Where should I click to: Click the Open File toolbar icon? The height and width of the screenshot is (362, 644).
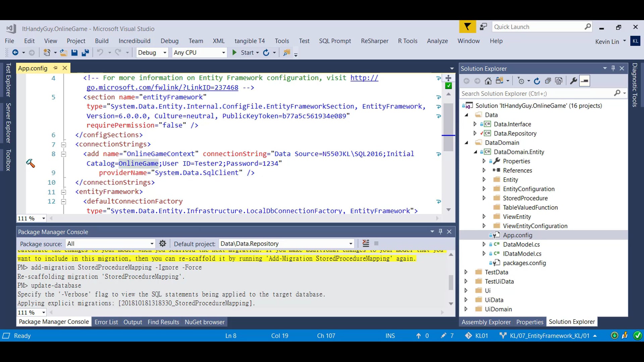point(63,53)
